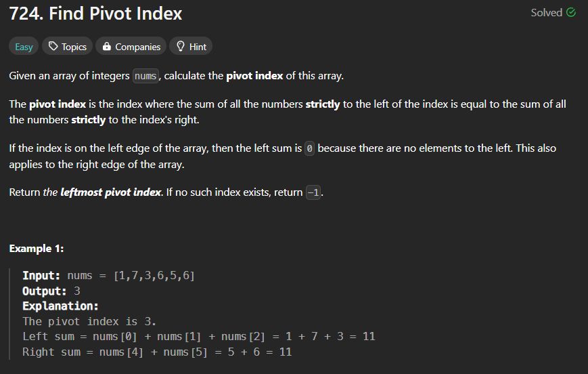The width and height of the screenshot is (588, 374).
Task: Click the Example 1 heading
Action: pyautogui.click(x=37, y=248)
